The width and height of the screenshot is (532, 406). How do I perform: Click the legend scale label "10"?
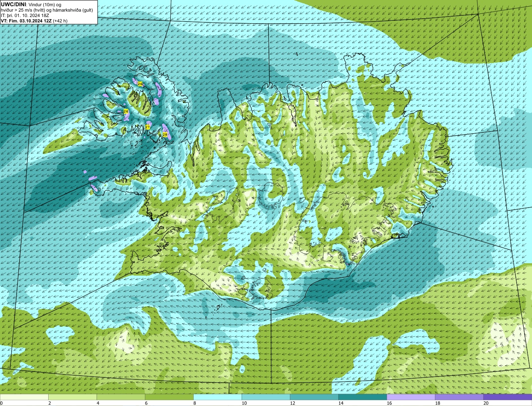[244, 403]
